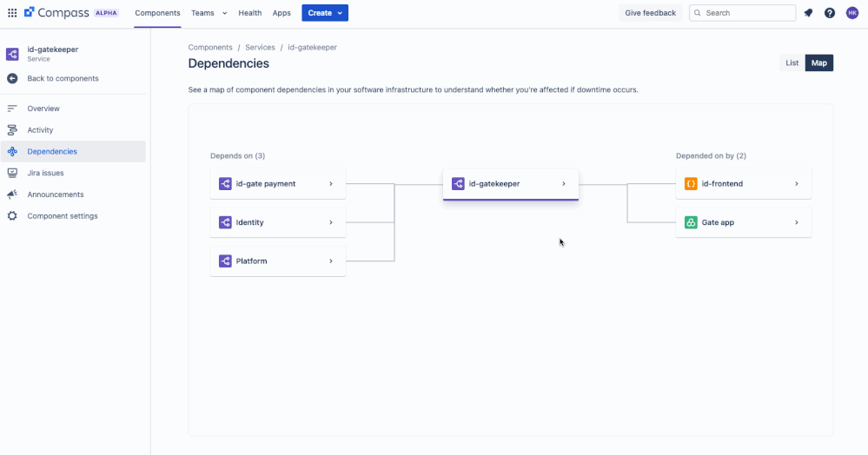Click the search magnifier icon
Image resolution: width=868 pixels, height=455 pixels.
tap(698, 13)
